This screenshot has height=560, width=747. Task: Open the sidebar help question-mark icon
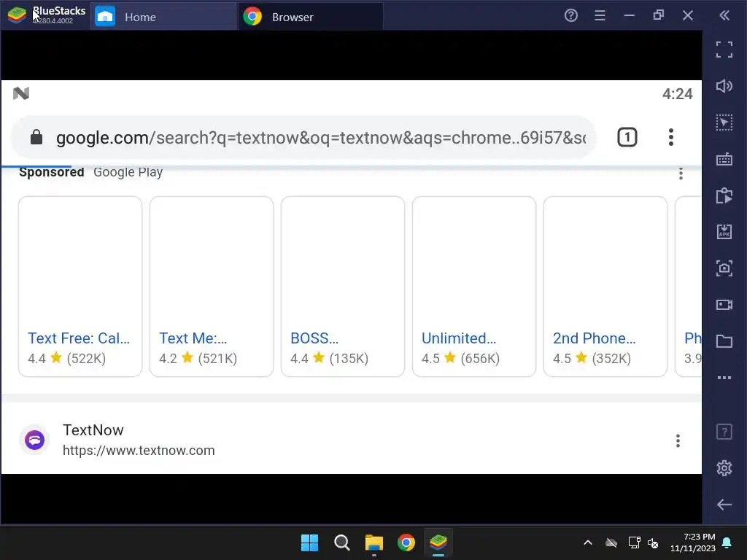[x=724, y=432]
